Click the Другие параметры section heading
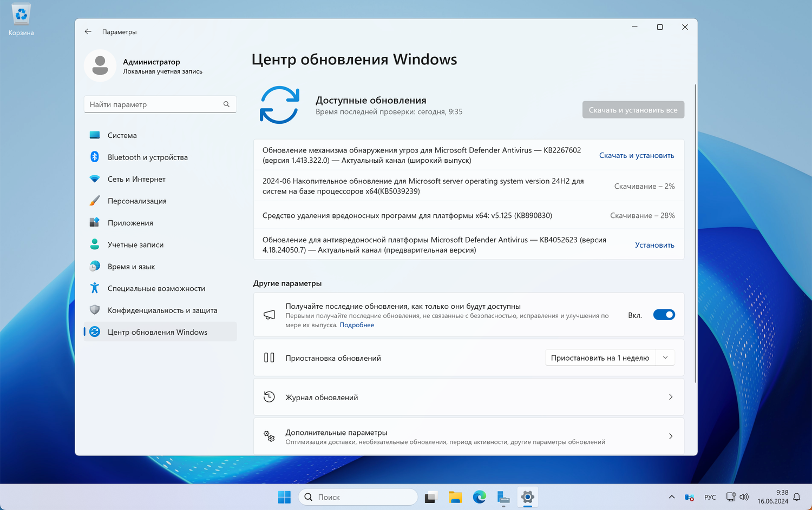 click(287, 283)
